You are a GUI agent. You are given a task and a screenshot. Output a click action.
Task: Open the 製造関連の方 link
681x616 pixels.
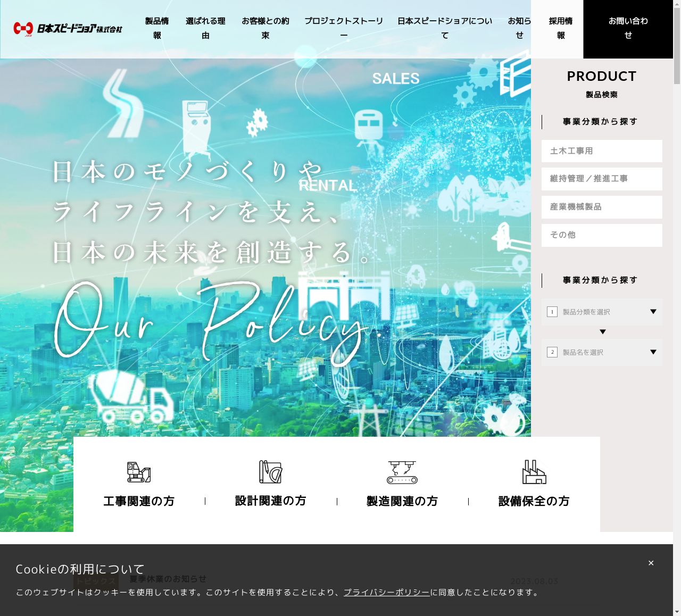click(402, 501)
